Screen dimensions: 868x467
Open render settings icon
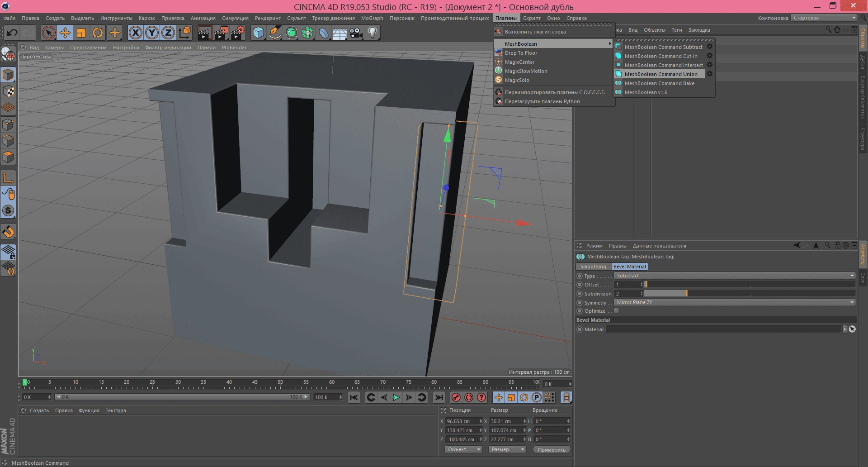[x=238, y=33]
